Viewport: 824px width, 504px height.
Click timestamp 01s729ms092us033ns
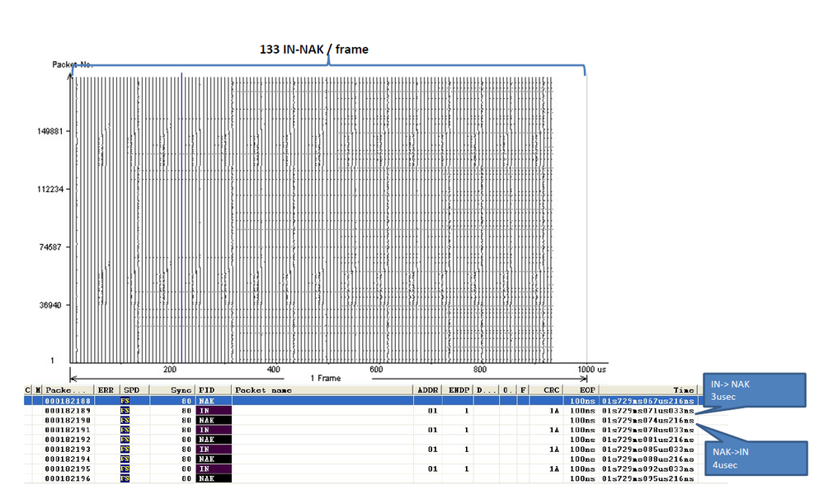point(648,469)
